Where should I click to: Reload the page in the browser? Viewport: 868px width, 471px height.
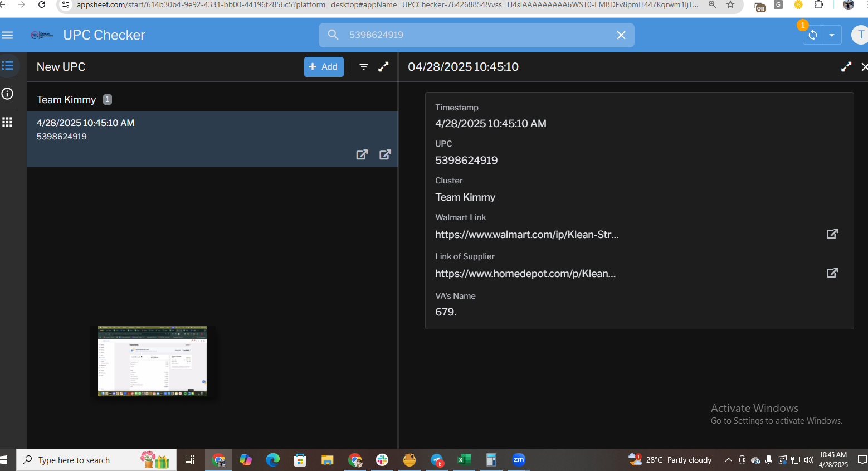coord(42,4)
